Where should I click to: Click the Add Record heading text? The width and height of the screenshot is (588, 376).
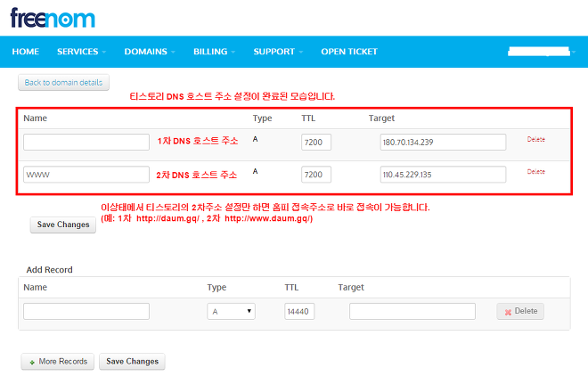coord(50,270)
